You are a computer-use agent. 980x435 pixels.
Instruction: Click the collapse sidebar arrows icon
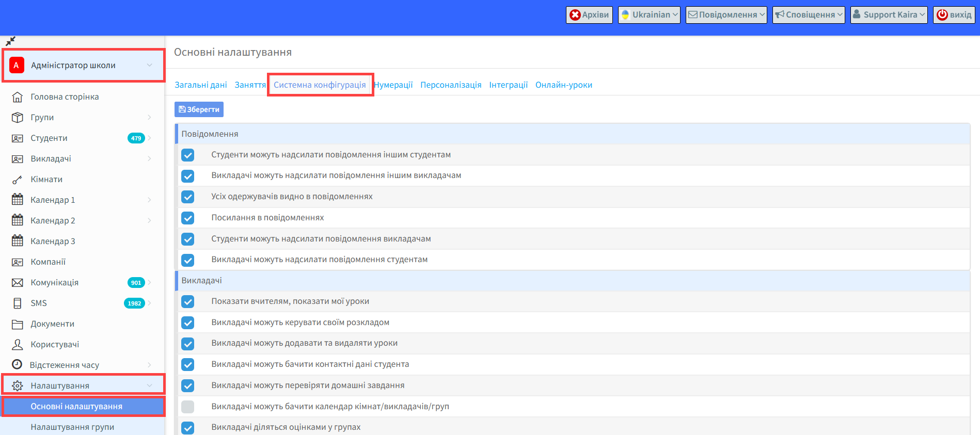10,41
